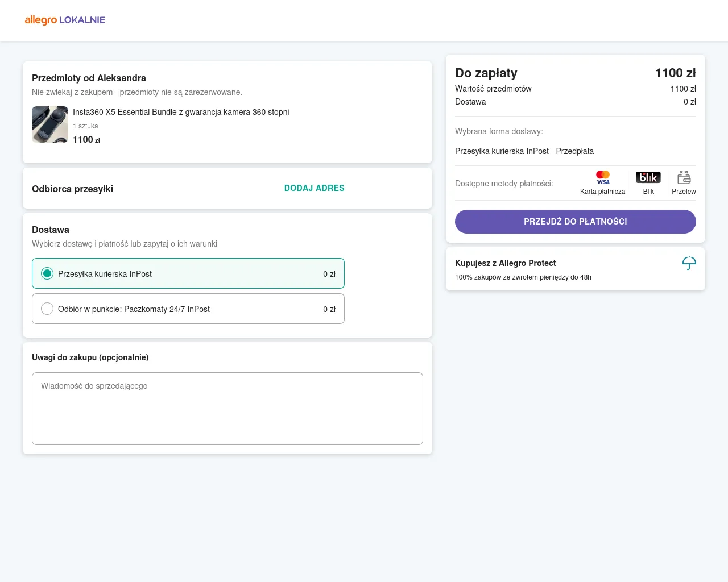Click the selected delivery text Przesyłka kurierska InPost - Przedpłata

[x=524, y=151]
